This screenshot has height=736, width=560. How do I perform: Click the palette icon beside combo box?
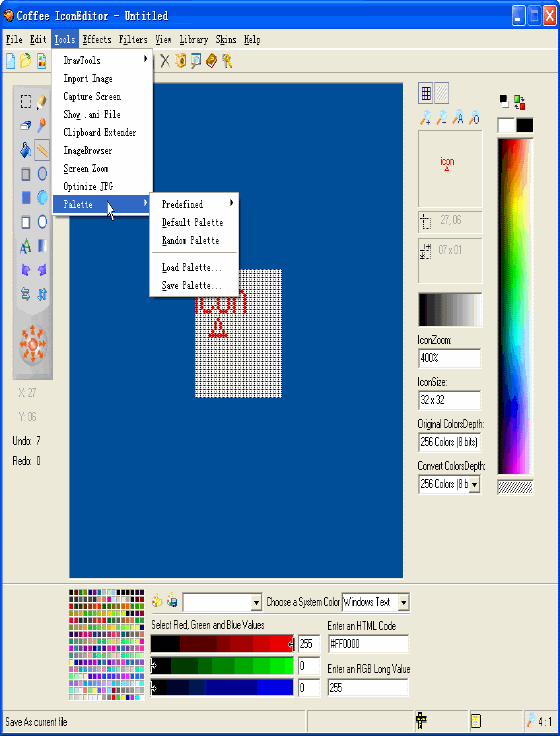pyautogui.click(x=157, y=601)
